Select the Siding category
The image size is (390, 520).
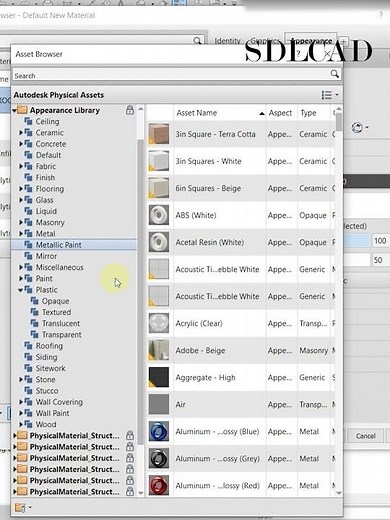[46, 357]
